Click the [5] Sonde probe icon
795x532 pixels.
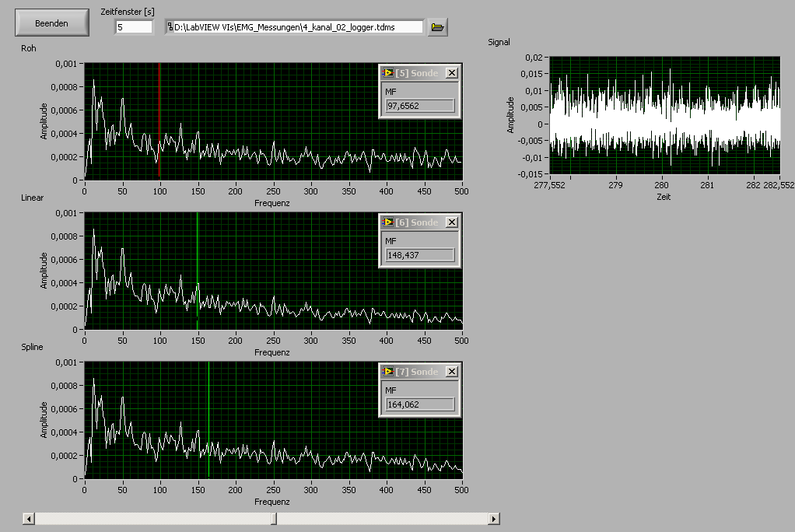[388, 73]
